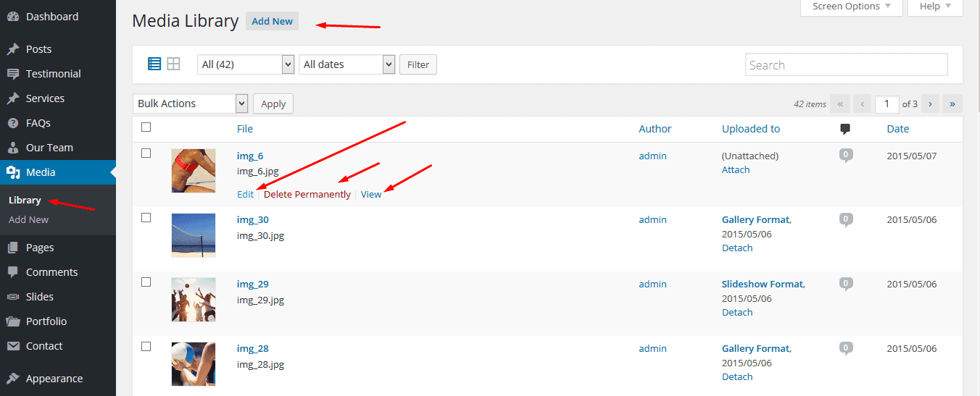The image size is (980, 396).
Task: Select the img_28 row checkbox
Action: [146, 346]
